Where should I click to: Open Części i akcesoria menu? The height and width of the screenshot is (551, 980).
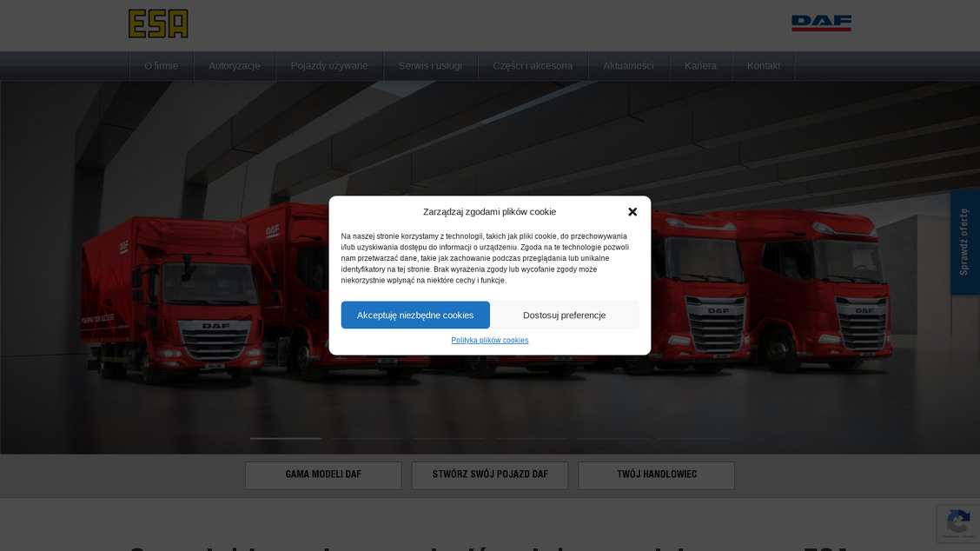tap(533, 66)
